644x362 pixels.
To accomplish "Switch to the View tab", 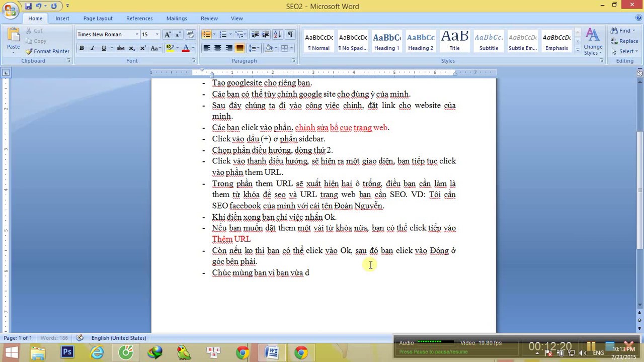I will tap(237, 18).
